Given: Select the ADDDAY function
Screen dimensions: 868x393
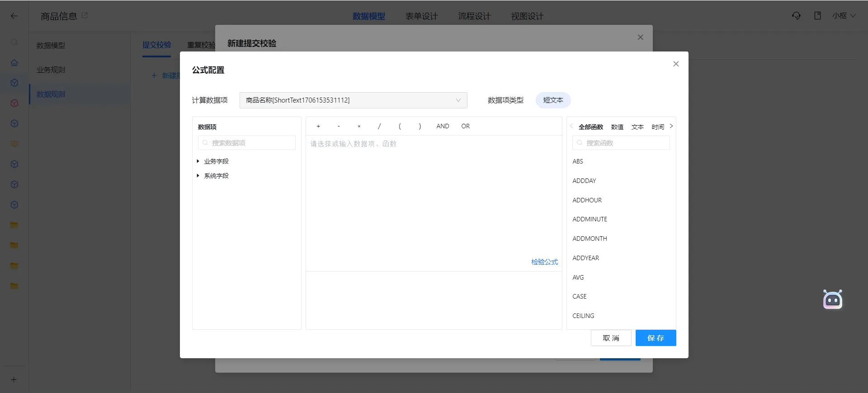Looking at the screenshot, I should point(584,181).
